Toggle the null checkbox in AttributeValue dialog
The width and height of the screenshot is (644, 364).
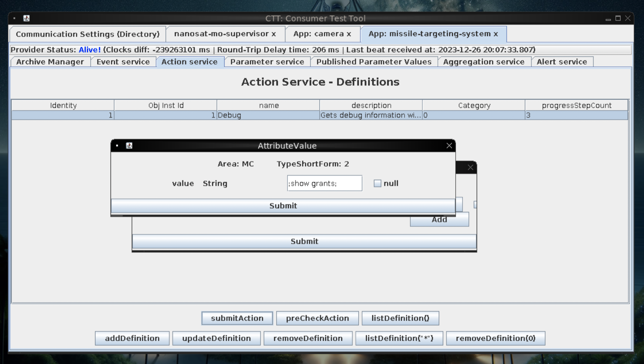378,183
